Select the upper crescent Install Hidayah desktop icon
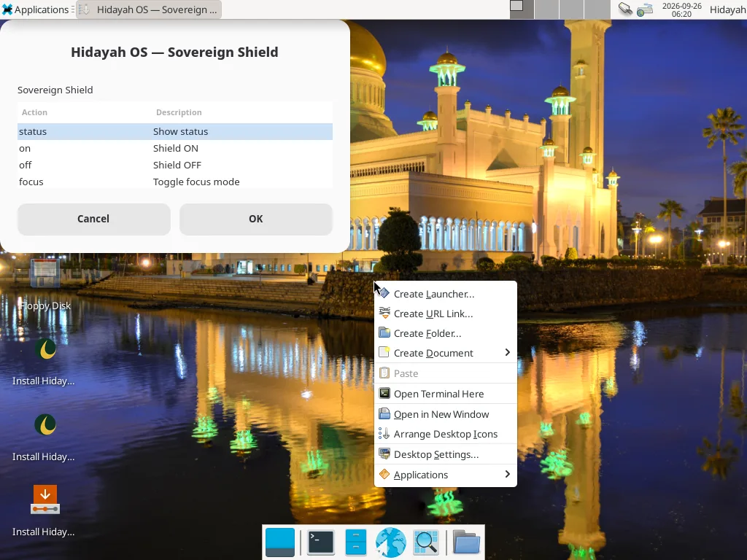The height and width of the screenshot is (560, 747). click(44, 362)
